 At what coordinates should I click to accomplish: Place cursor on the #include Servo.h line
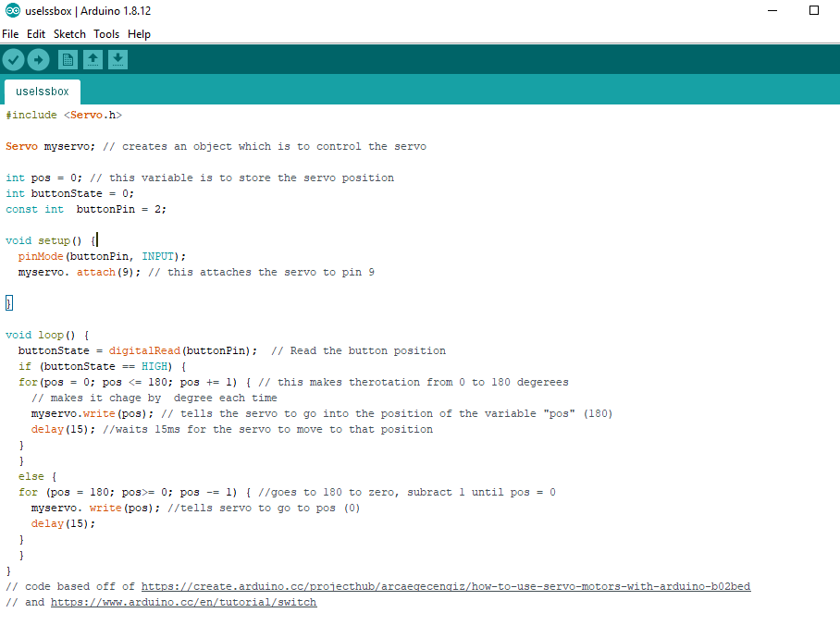click(x=65, y=115)
